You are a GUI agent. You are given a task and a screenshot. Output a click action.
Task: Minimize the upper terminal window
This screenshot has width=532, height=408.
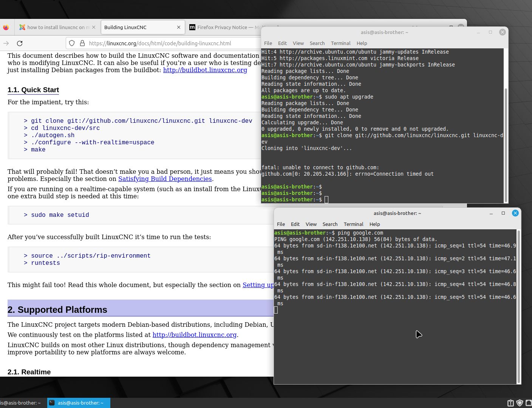[x=478, y=32]
